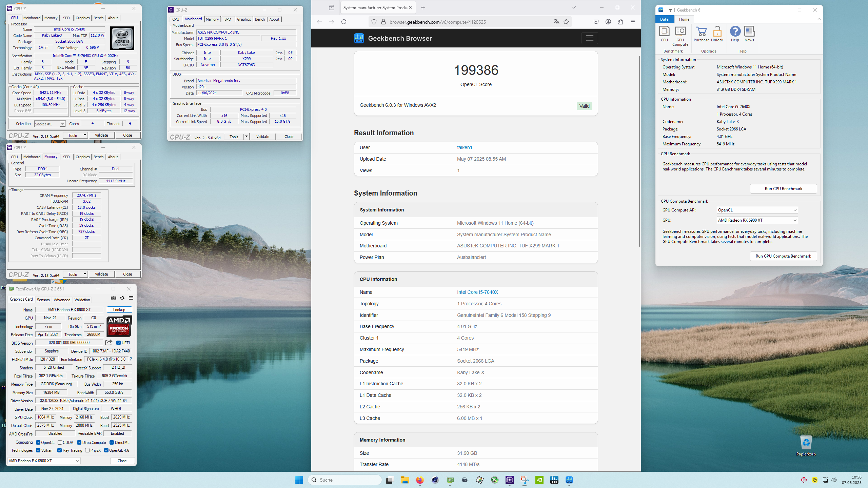Toggle the OpenCL checkbox in GPU-Z
Viewport: 868px width, 488px height.
(x=38, y=442)
